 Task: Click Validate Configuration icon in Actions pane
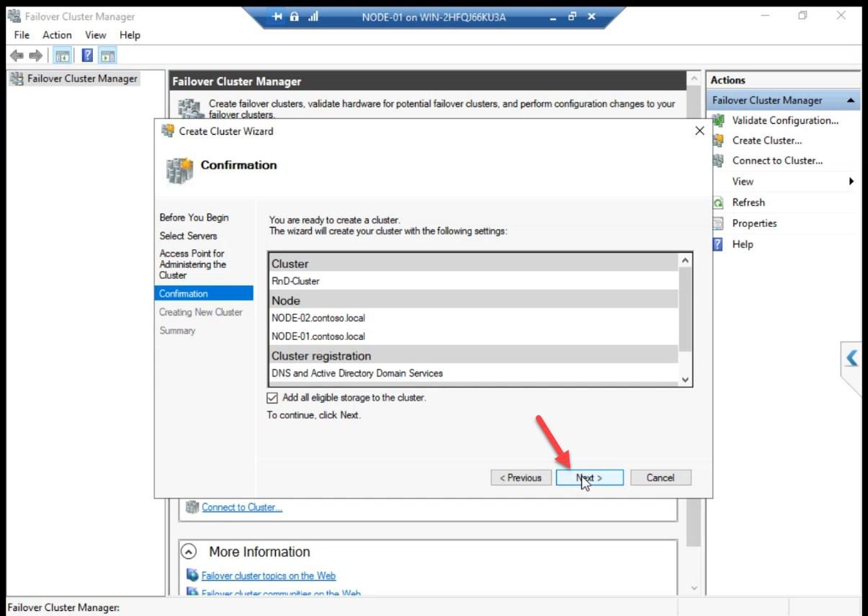tap(718, 120)
